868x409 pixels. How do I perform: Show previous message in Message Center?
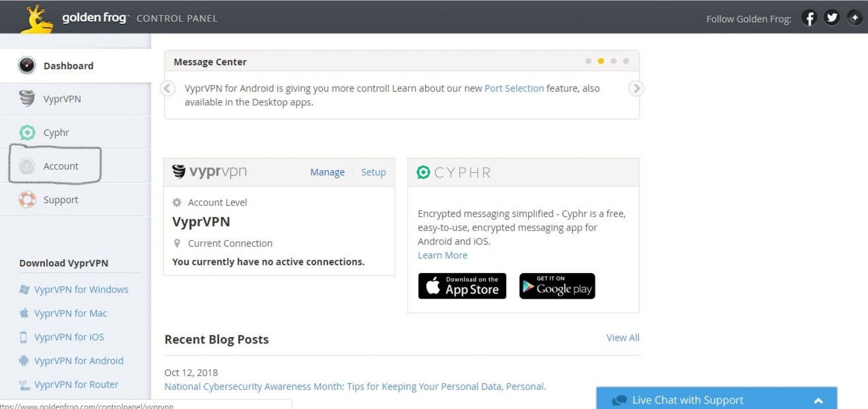tap(167, 88)
